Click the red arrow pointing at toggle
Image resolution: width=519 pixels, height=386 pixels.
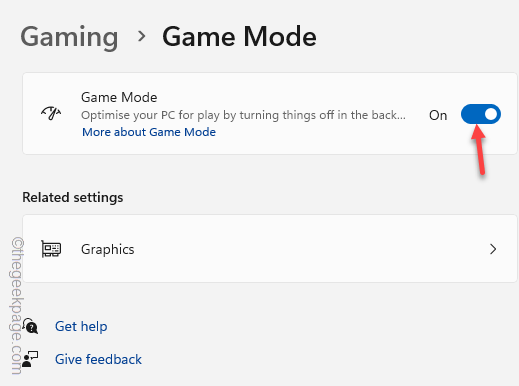479,149
